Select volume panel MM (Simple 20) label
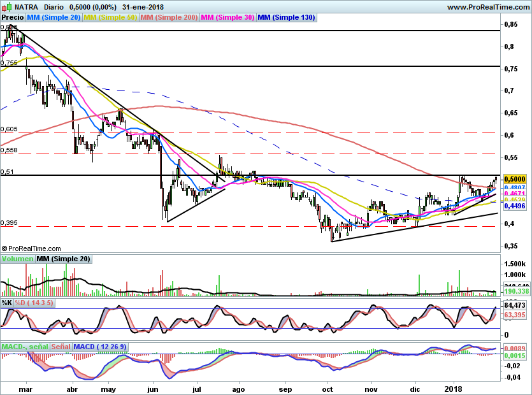Screen dimensions: 532x395 pos(63,259)
